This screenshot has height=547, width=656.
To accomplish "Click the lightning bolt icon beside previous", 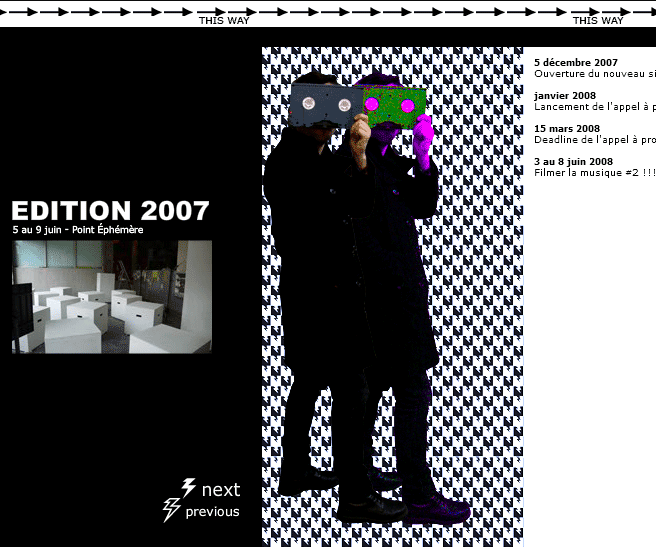I will [x=171, y=511].
